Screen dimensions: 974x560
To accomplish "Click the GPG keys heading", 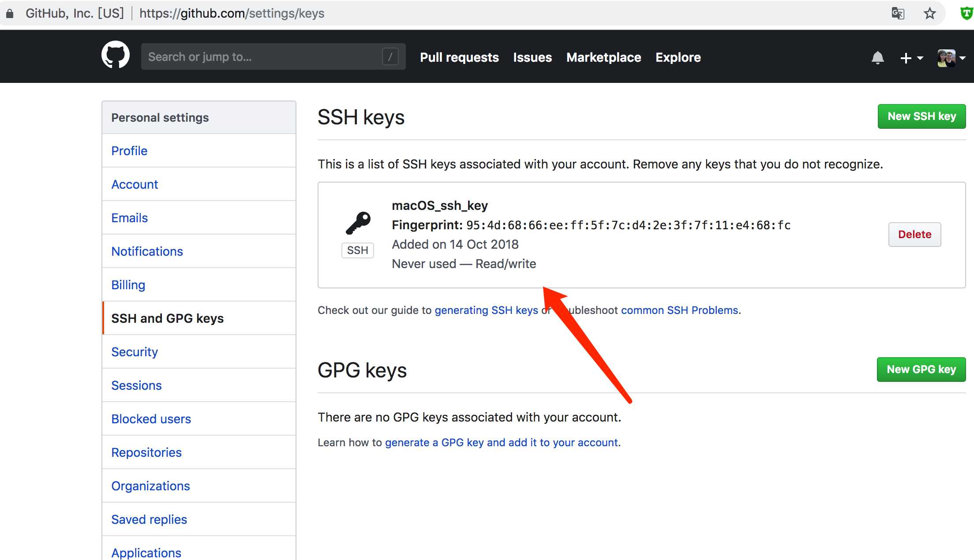I will (362, 370).
